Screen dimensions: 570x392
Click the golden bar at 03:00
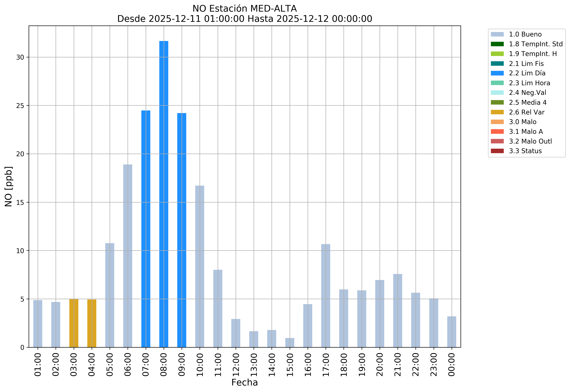(x=74, y=323)
